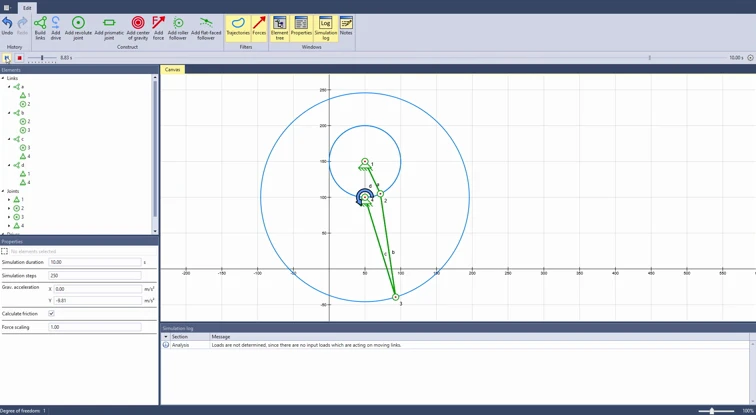Image resolution: width=756 pixels, height=415 pixels.
Task: Select joint 4 under link c
Action: [x=25, y=156]
